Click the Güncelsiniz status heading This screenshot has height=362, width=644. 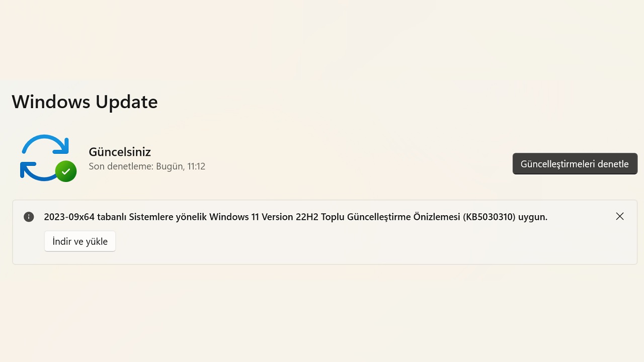(120, 151)
